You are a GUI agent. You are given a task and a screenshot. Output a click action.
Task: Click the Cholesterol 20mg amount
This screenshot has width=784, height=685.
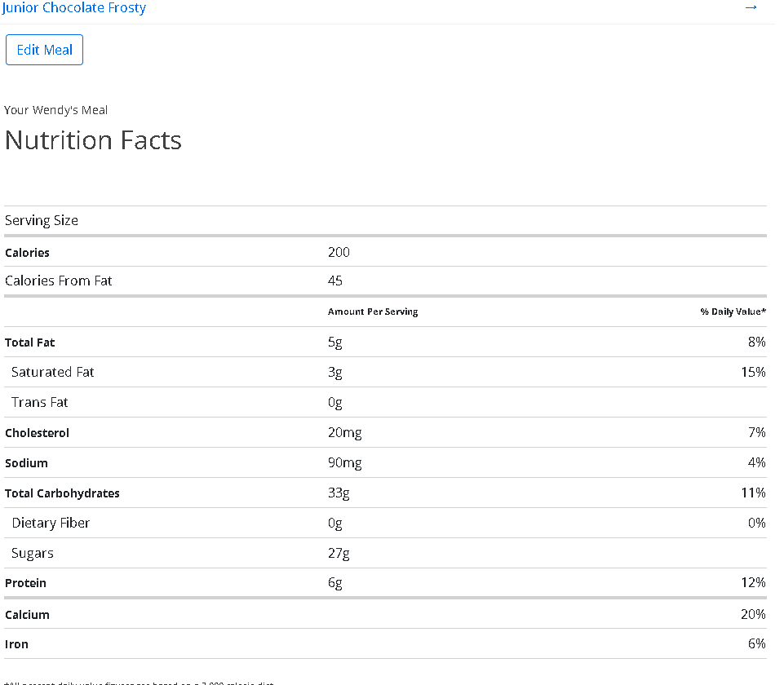click(344, 433)
